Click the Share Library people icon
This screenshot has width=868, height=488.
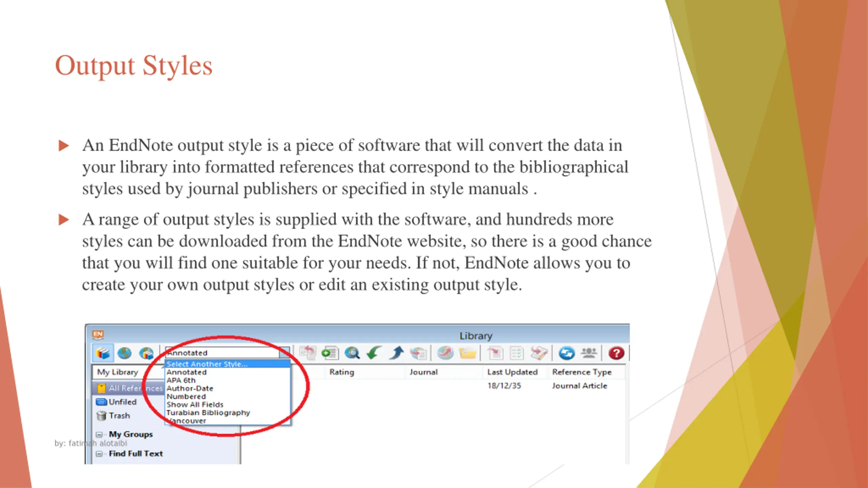click(589, 353)
